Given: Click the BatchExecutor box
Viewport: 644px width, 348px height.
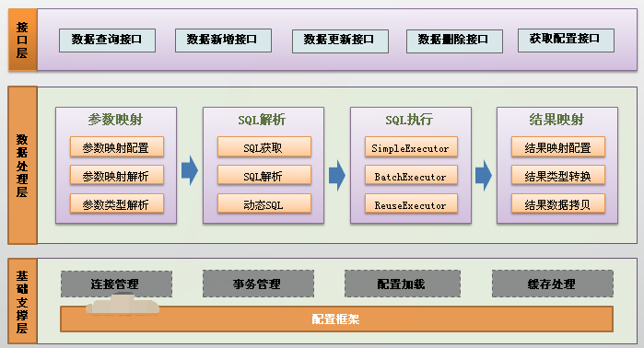Looking at the screenshot, I should [x=411, y=175].
